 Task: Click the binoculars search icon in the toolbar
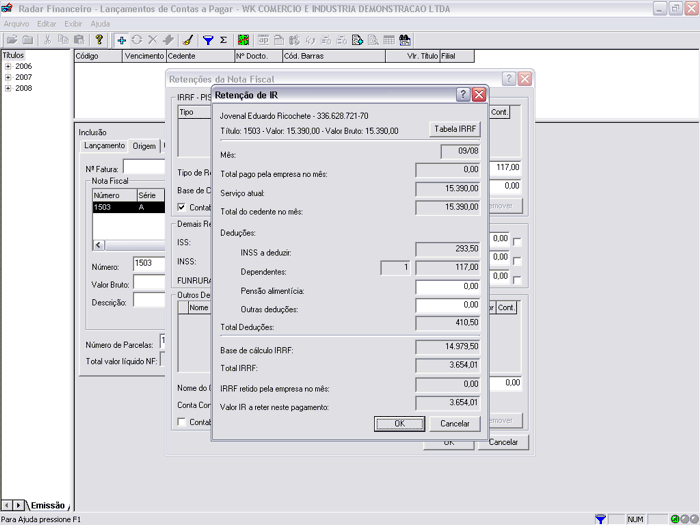[405, 40]
